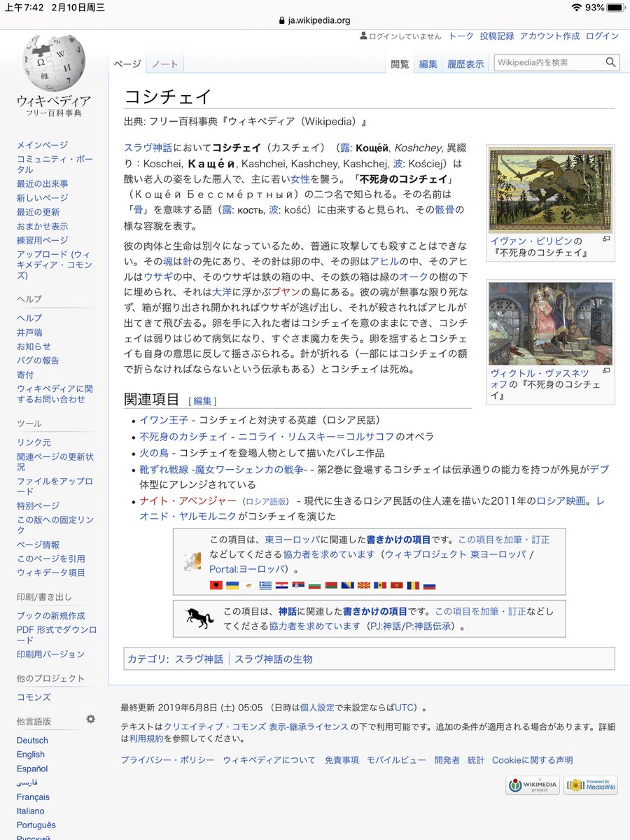The height and width of the screenshot is (840, 630).
Task: Click the enlarge icon under the Bilibin image
Action: tap(606, 239)
